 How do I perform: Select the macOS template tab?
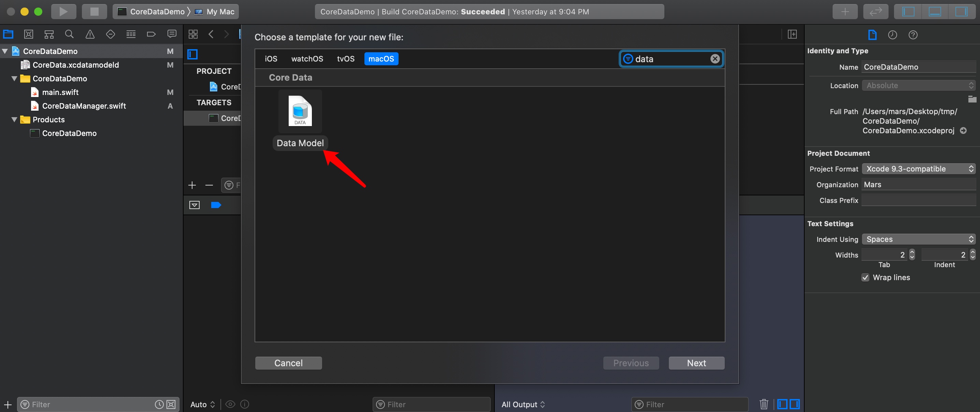(x=381, y=59)
